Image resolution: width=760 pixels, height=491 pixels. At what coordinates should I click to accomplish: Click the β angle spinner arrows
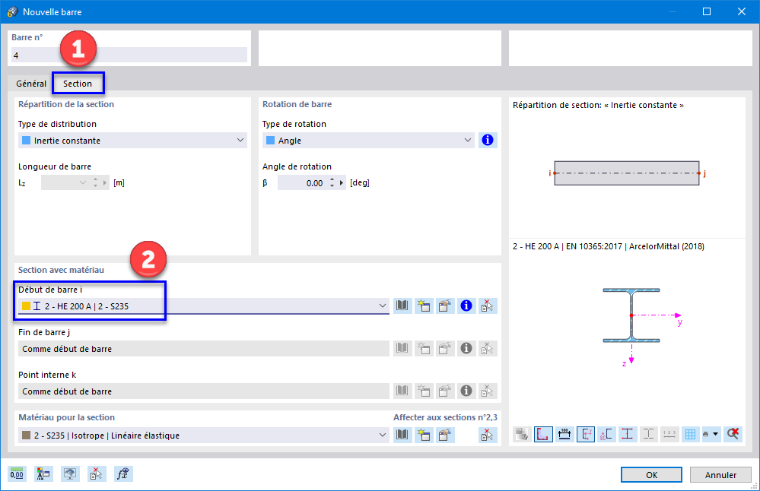coord(332,183)
